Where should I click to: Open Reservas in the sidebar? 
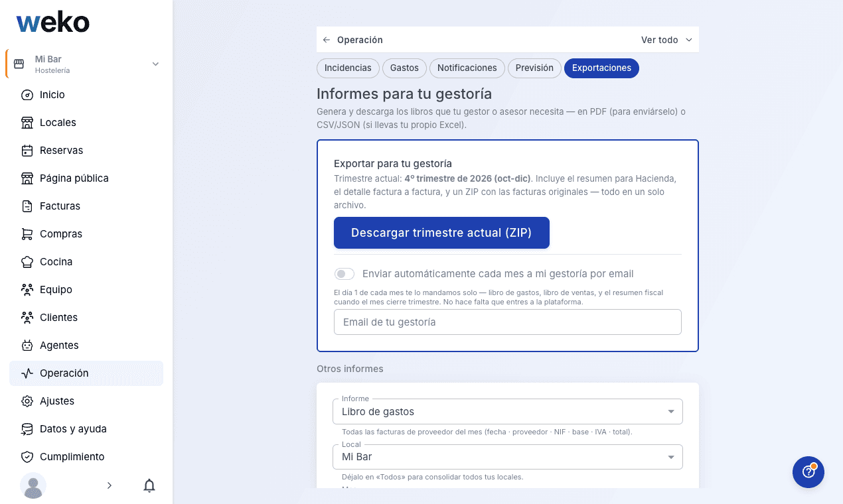tap(86, 151)
